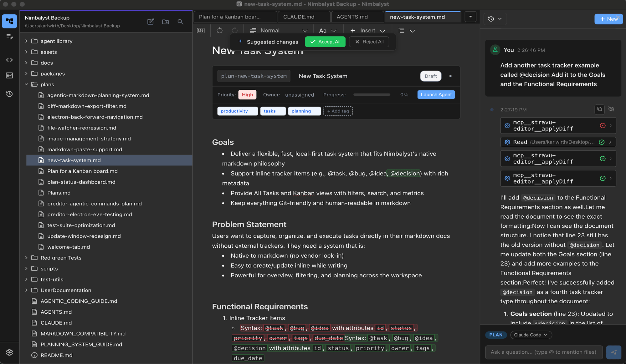Toggle the markdown mode icon in toolbar
The image size is (626, 364).
coord(201,30)
